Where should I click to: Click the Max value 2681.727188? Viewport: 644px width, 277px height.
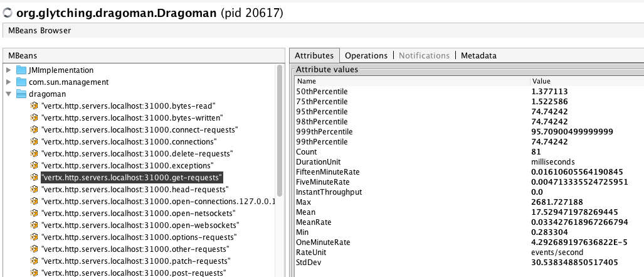coord(557,202)
